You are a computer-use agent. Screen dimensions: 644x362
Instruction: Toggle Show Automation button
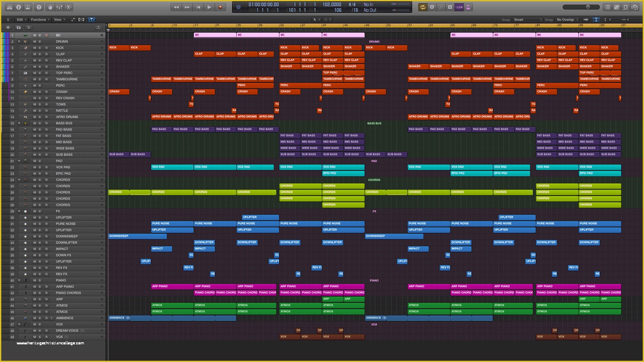click(73, 20)
